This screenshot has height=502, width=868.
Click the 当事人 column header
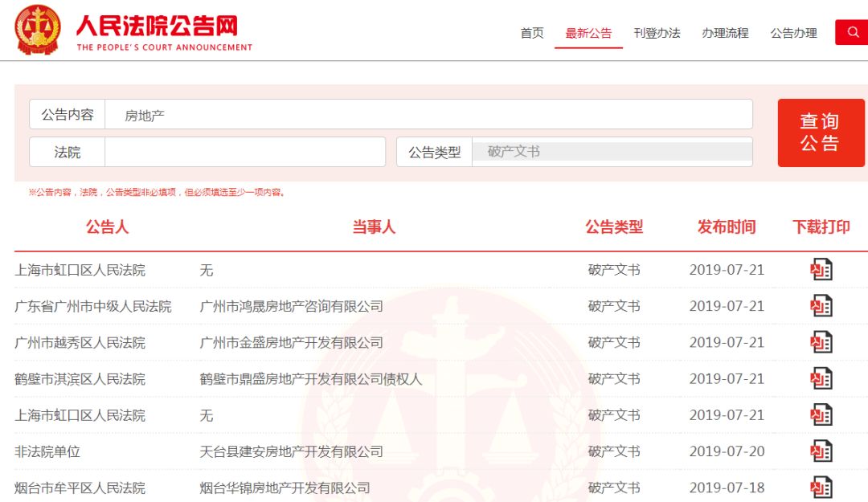click(x=374, y=227)
